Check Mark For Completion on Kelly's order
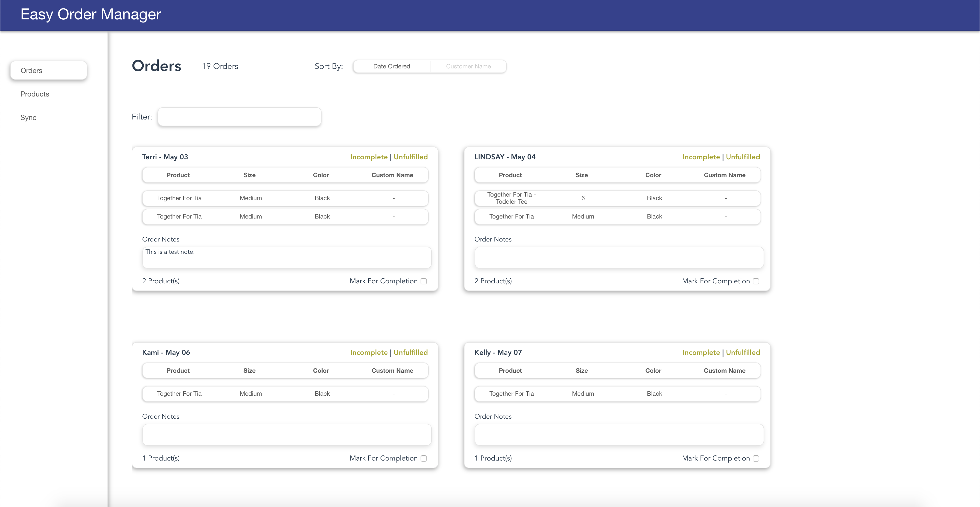 pyautogui.click(x=756, y=459)
